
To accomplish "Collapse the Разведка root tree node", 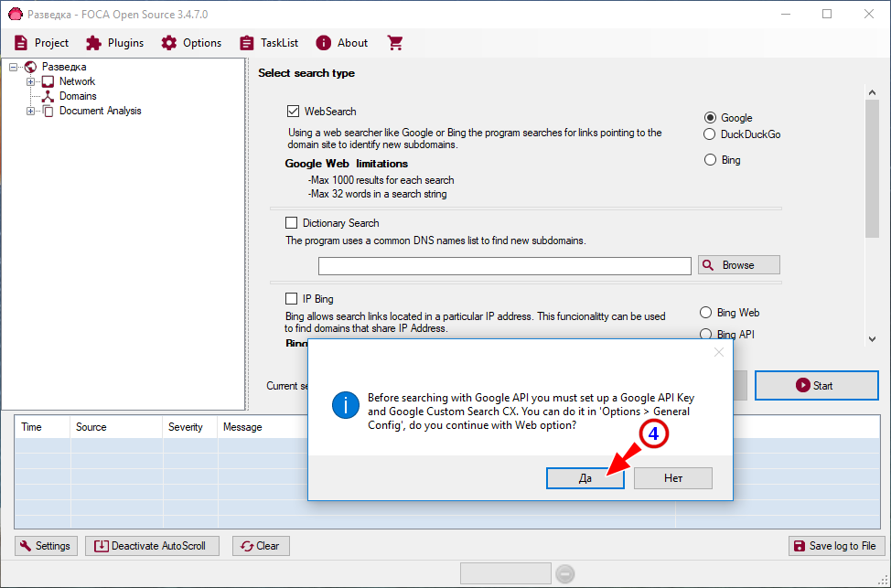I will [14, 67].
